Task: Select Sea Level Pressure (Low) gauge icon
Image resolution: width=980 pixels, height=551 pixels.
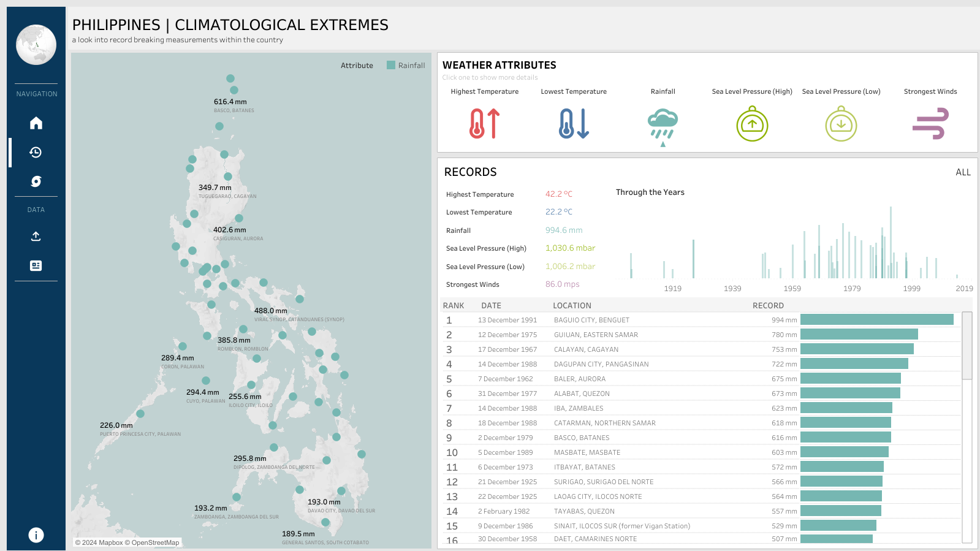Action: (x=841, y=124)
